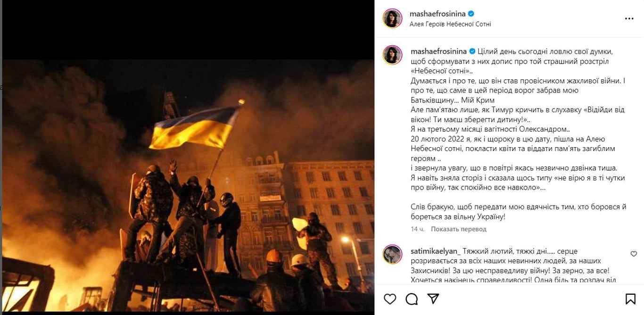This screenshot has width=644, height=315.
Task: Click the protest photo with the Ukrainian flag
Action: 189,186
